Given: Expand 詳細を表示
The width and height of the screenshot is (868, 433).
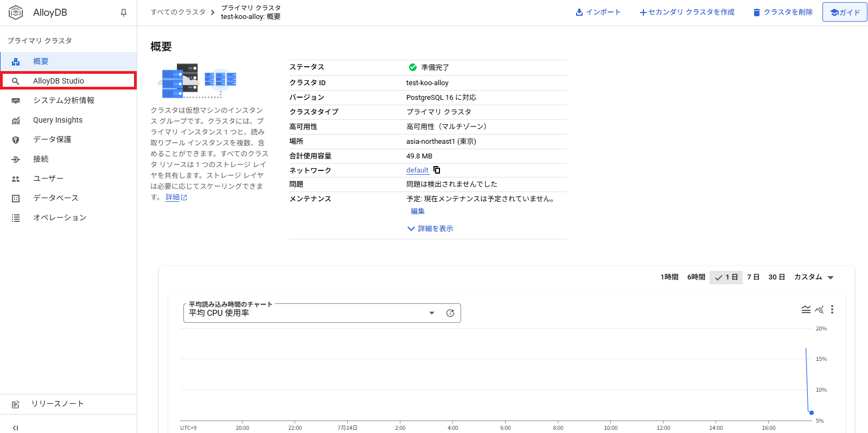Looking at the screenshot, I should click(430, 228).
